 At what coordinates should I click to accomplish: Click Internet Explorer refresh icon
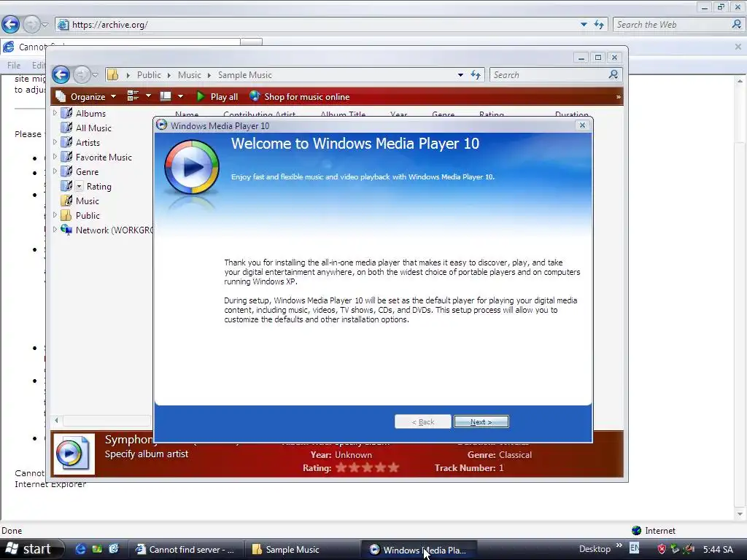tap(599, 24)
